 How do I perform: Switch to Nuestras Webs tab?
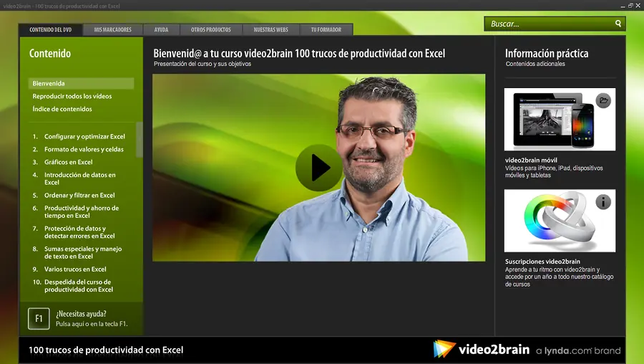[x=270, y=29]
